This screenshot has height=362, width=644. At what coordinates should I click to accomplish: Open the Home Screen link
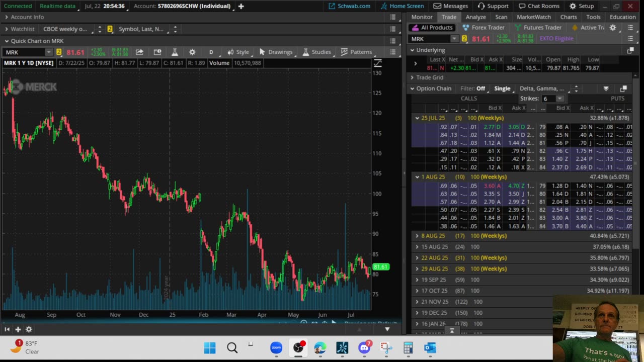click(402, 6)
